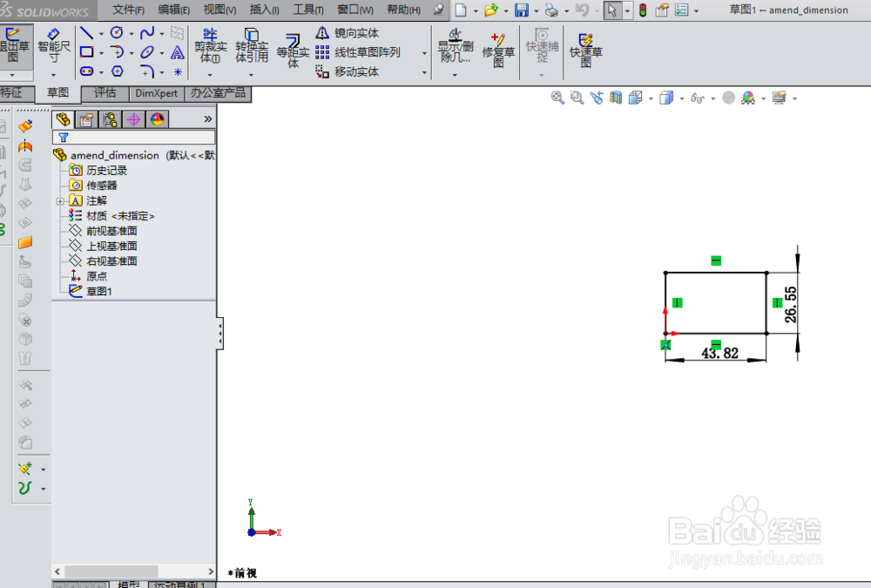871x588 pixels.
Task: Click Trim Entities (剪裁实体) tool
Action: pyautogui.click(x=211, y=45)
